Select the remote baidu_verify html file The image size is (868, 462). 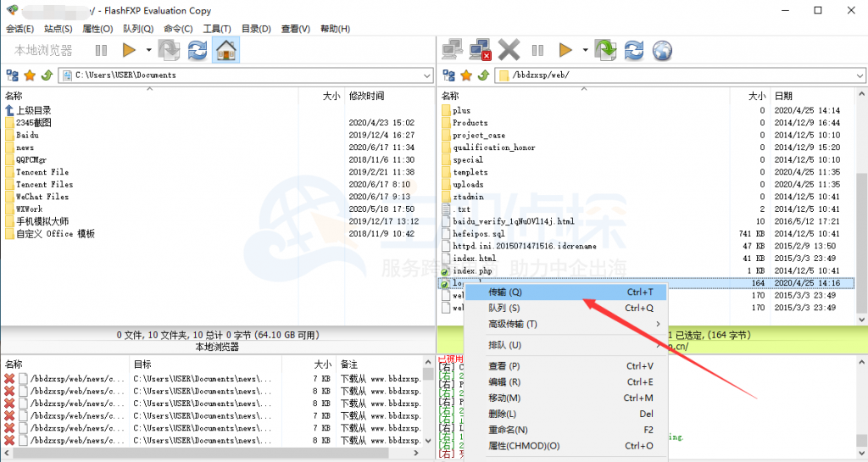point(513,221)
